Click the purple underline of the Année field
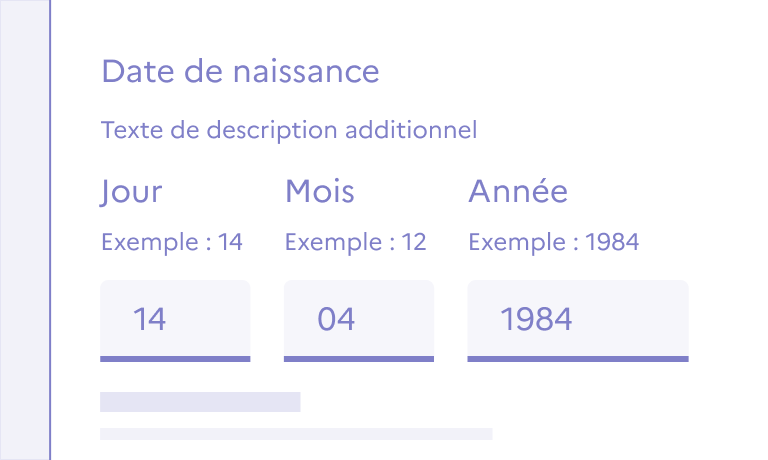 [578, 358]
